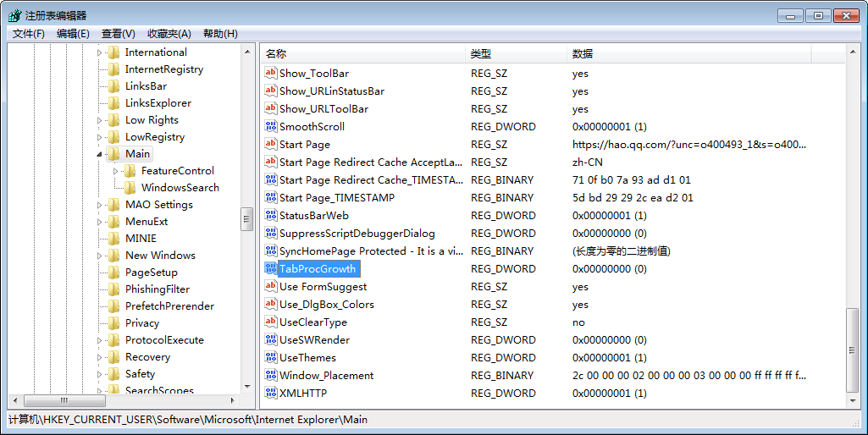Screen dimensions: 868x435
Task: Click the tree pane horizontal scroll-left arrow
Action: [15, 400]
